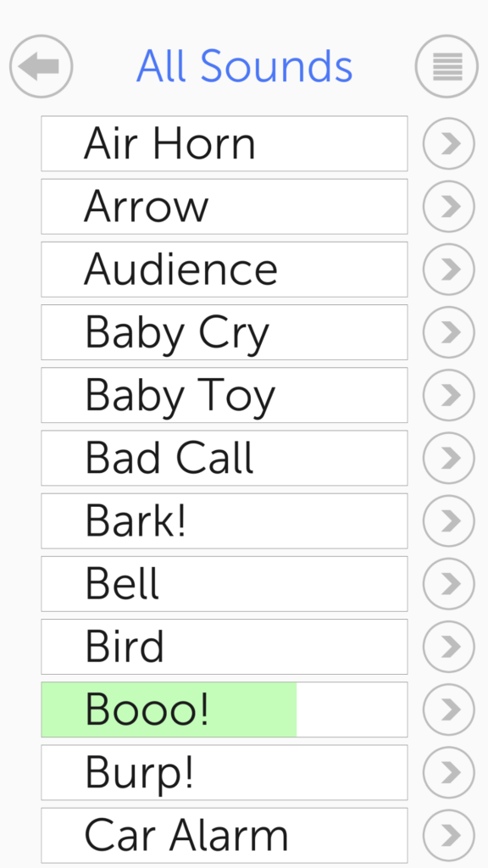488x868 pixels.
Task: Expand the Burp! sound options chevron
Action: (448, 772)
